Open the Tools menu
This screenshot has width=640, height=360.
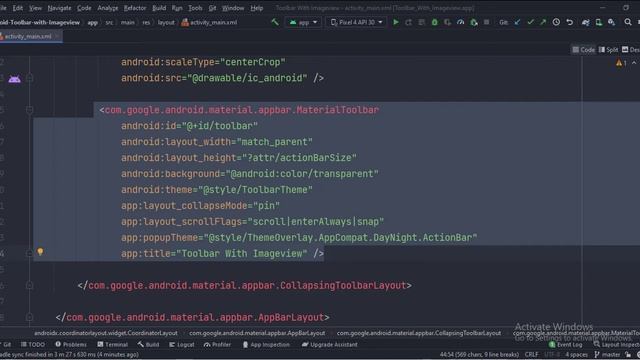pyautogui.click(x=195, y=8)
